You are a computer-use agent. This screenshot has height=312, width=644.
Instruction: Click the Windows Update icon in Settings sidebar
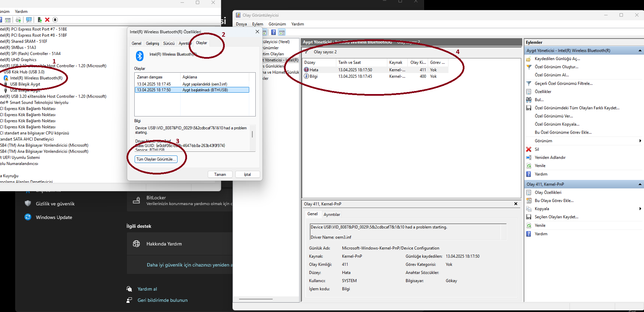(x=28, y=217)
